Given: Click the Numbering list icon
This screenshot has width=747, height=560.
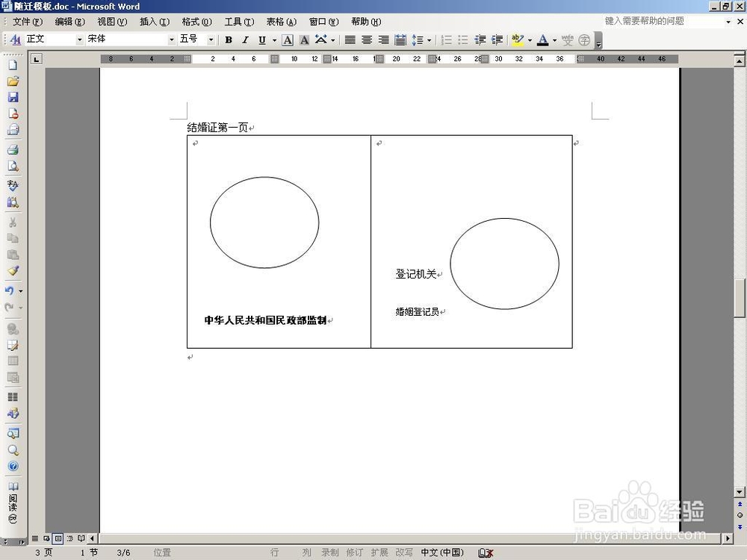Looking at the screenshot, I should click(447, 40).
